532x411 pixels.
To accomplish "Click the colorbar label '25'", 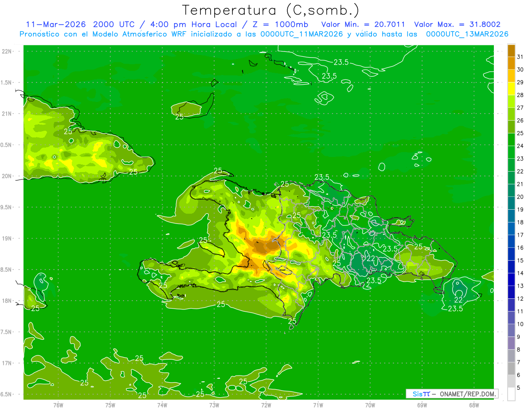I will (x=520, y=133).
